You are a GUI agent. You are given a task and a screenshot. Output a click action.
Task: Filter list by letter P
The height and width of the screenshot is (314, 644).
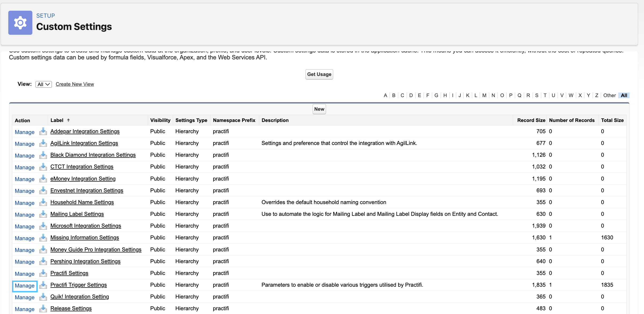511,95
